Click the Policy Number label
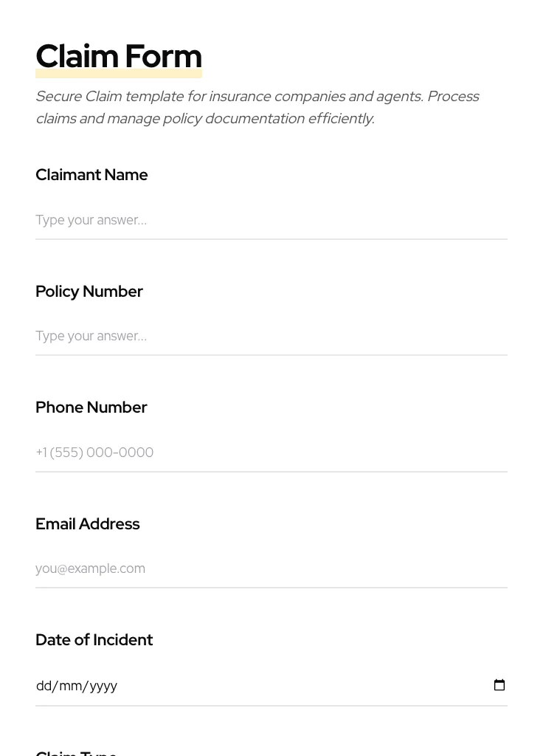Screen dimensions: 543x756 click(x=89, y=292)
